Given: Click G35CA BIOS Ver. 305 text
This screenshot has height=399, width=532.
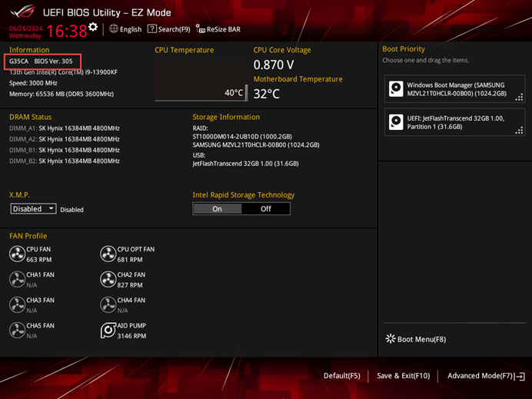Looking at the screenshot, I should coord(41,61).
